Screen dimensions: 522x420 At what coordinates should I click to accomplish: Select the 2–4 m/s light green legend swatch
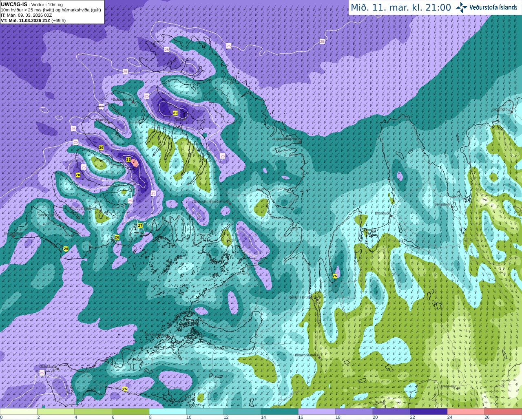(x=56, y=411)
